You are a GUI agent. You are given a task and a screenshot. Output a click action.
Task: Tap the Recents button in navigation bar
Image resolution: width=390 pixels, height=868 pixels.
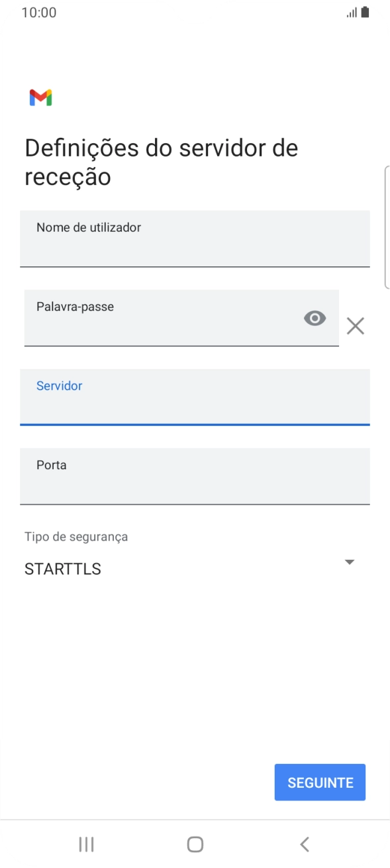[85, 844]
